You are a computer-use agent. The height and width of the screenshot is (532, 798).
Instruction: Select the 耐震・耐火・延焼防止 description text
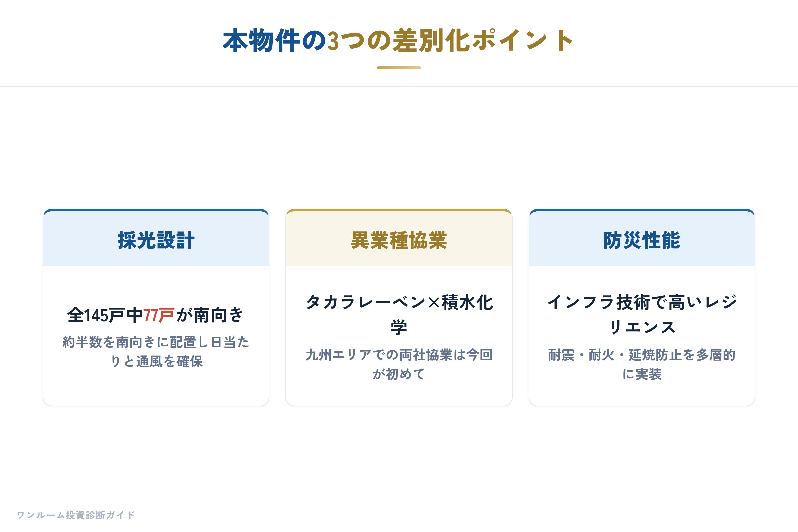pyautogui.click(x=642, y=364)
